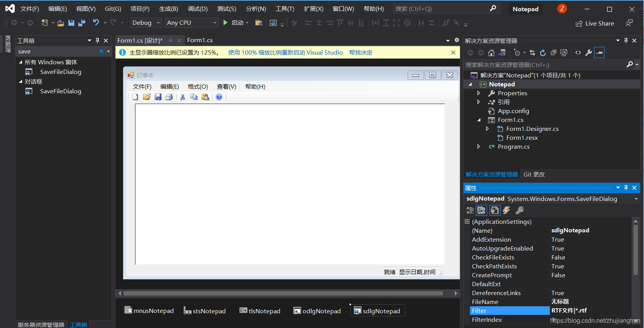
Task: Open 格式(O) menu in the designed form
Action: 198,87
